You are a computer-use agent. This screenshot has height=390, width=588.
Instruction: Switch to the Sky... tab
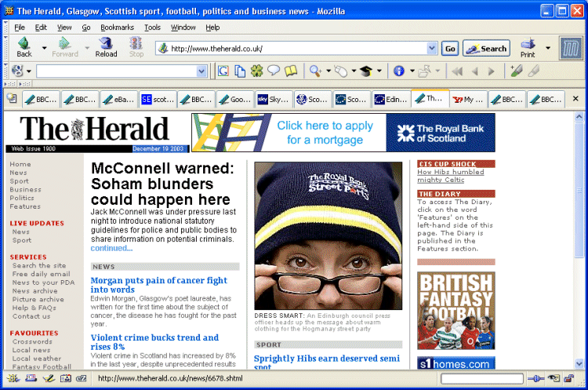coord(274,100)
